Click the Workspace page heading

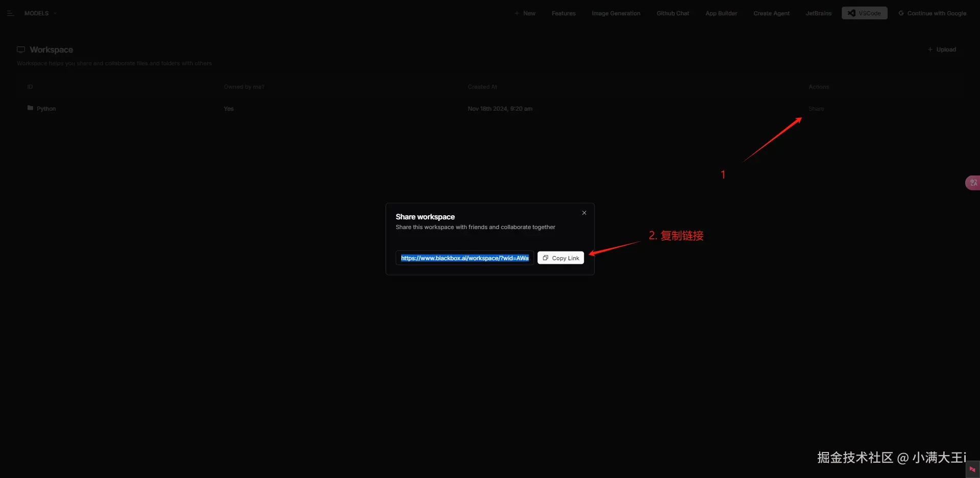coord(51,49)
